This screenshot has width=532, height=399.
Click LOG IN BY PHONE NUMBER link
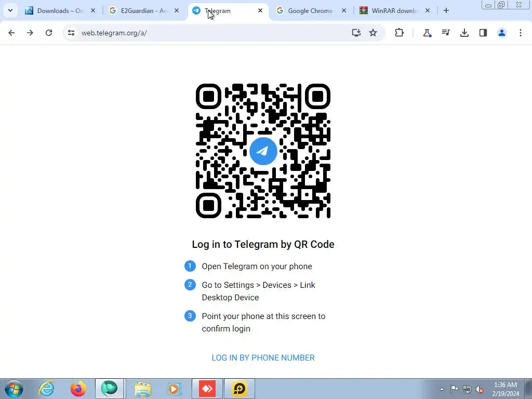click(x=263, y=357)
